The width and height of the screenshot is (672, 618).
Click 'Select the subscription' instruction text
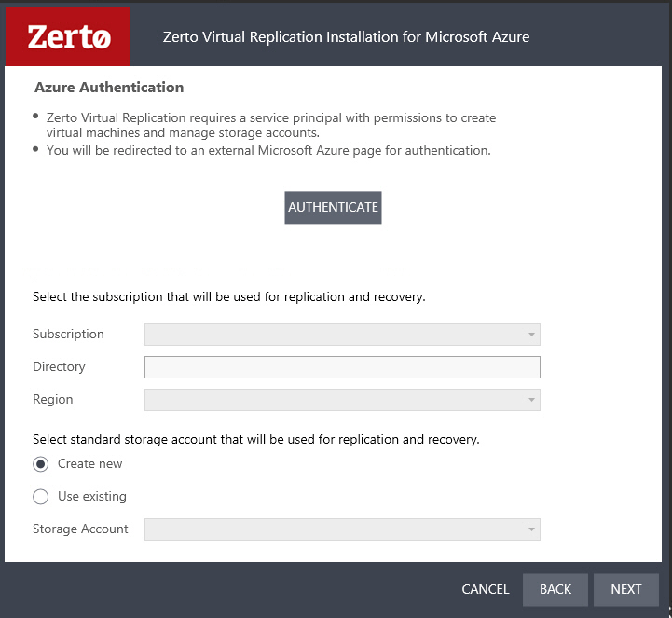pyautogui.click(x=229, y=296)
